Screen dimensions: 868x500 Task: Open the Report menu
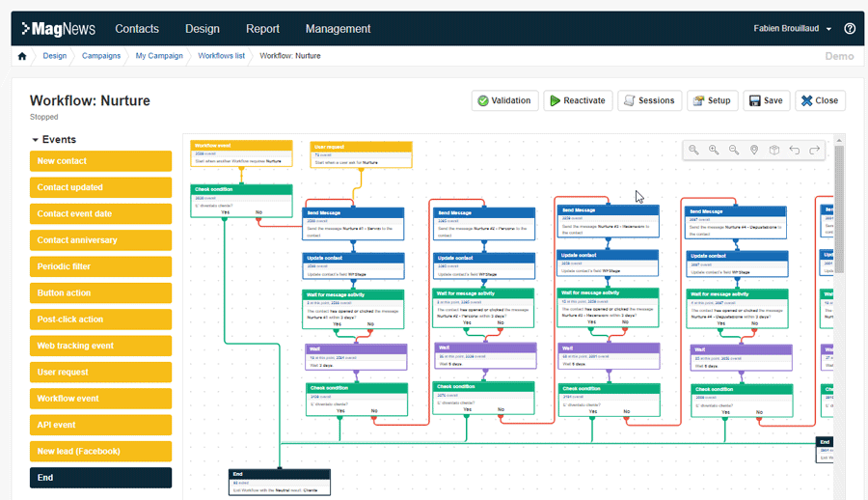pos(262,29)
